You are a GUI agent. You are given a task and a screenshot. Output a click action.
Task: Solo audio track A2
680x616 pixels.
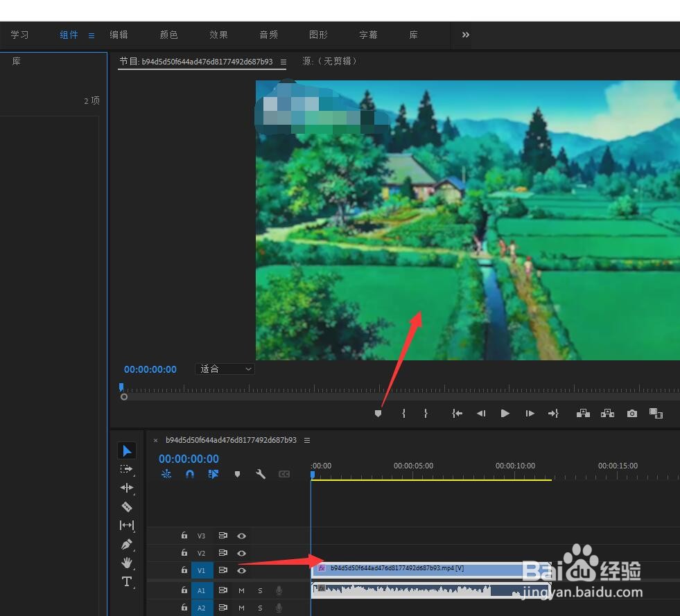[260, 608]
